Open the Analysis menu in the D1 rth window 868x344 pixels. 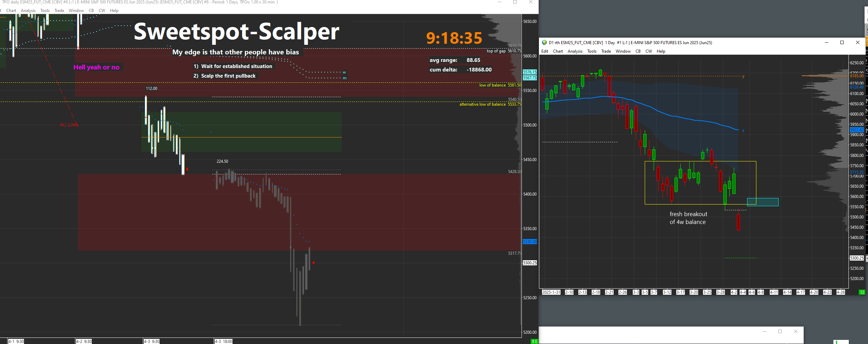(575, 51)
